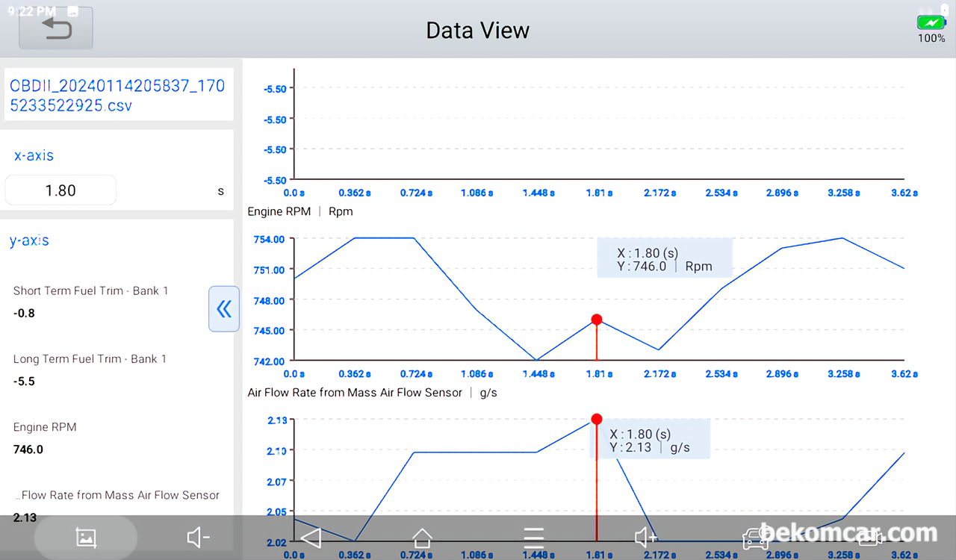
Task: Click 0.362 s label under the top chart
Action: click(355, 193)
